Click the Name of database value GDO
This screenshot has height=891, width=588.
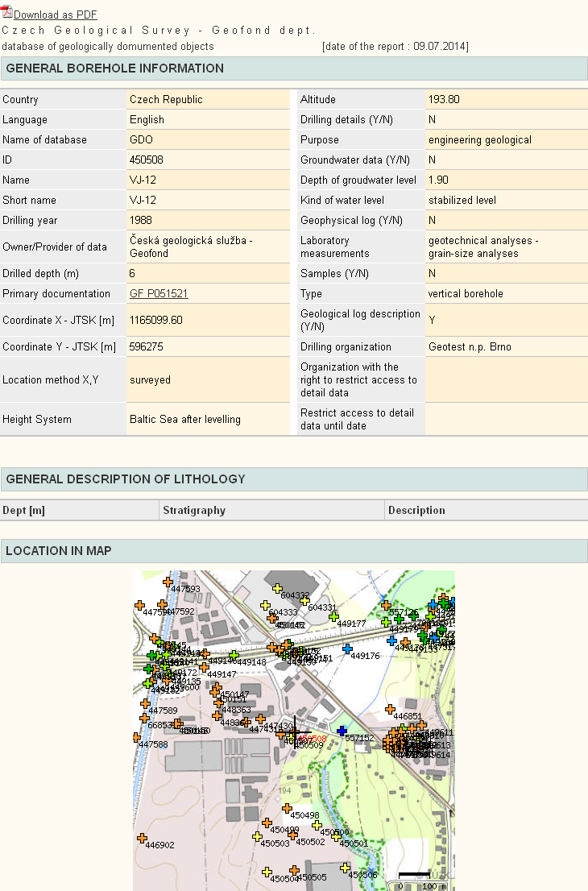click(141, 140)
